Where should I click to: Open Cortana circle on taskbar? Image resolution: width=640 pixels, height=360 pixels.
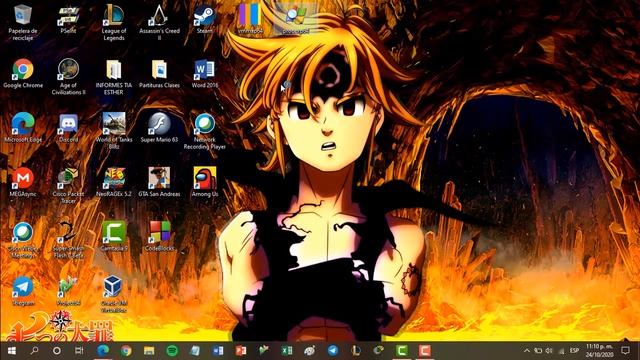[x=57, y=351]
